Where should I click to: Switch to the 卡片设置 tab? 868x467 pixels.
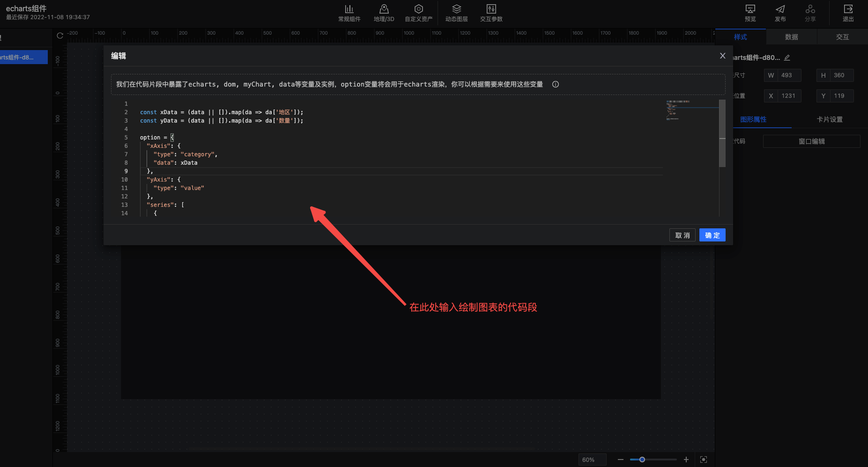click(829, 119)
